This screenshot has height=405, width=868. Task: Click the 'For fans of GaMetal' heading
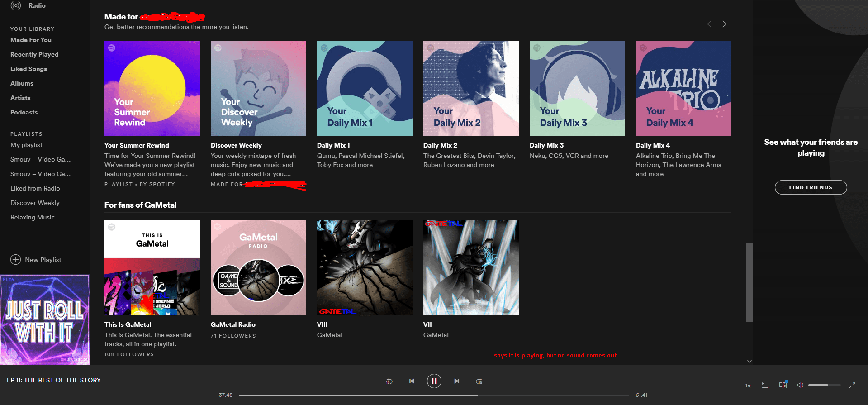pyautogui.click(x=140, y=205)
